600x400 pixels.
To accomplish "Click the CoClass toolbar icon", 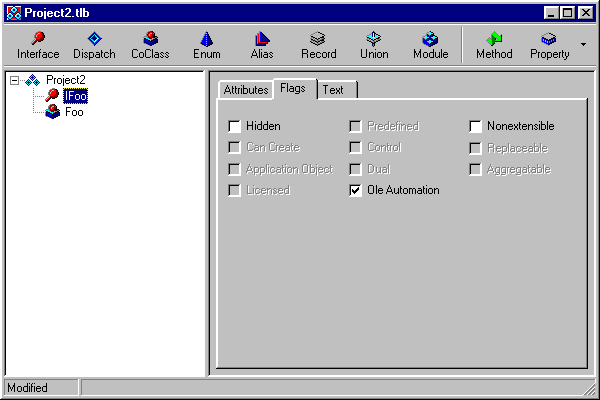I will pos(151,45).
